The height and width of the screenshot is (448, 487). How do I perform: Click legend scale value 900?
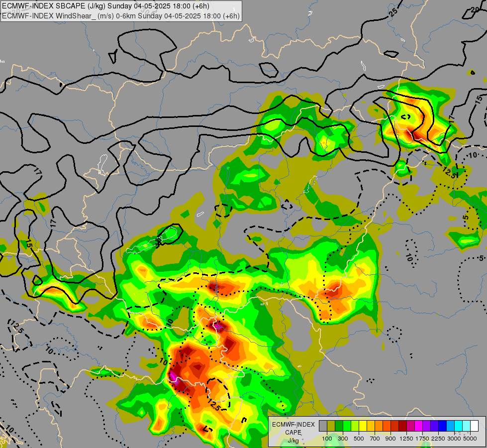click(390, 439)
